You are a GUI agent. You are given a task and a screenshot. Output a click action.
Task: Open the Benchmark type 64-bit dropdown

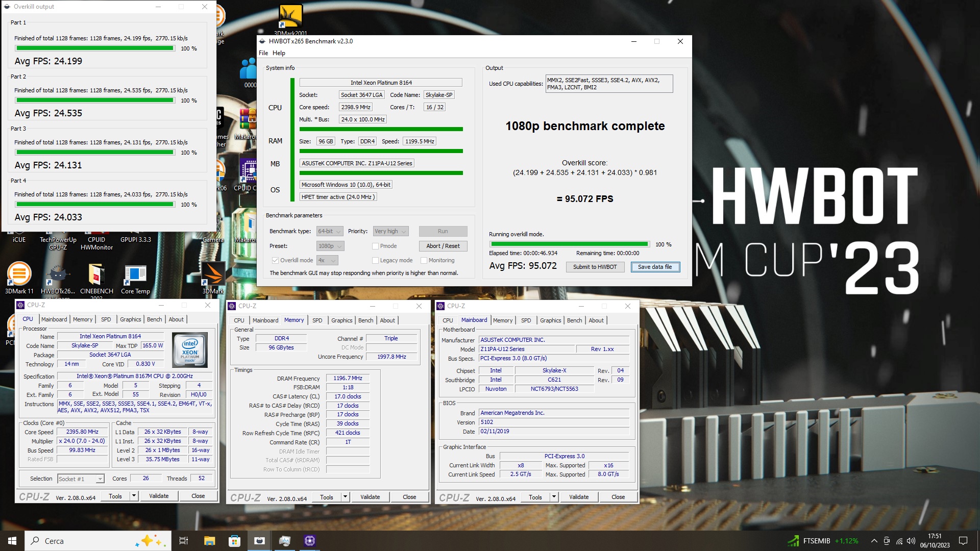[329, 231]
